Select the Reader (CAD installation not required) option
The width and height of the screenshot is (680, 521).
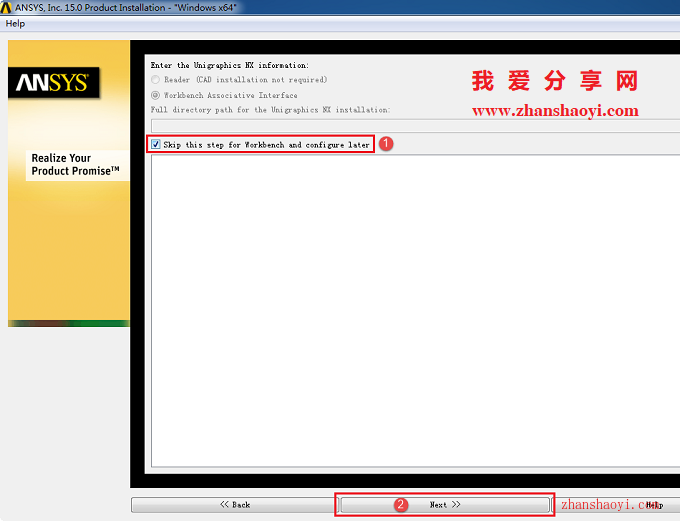coord(156,80)
